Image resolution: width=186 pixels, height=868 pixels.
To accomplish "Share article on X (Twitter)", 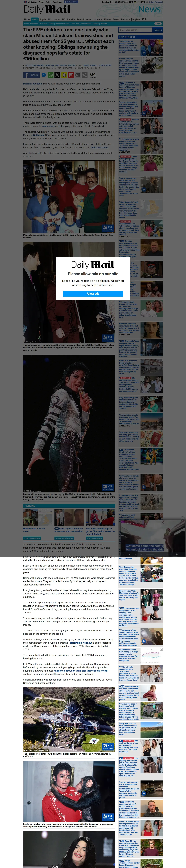I will (x=57, y=75).
